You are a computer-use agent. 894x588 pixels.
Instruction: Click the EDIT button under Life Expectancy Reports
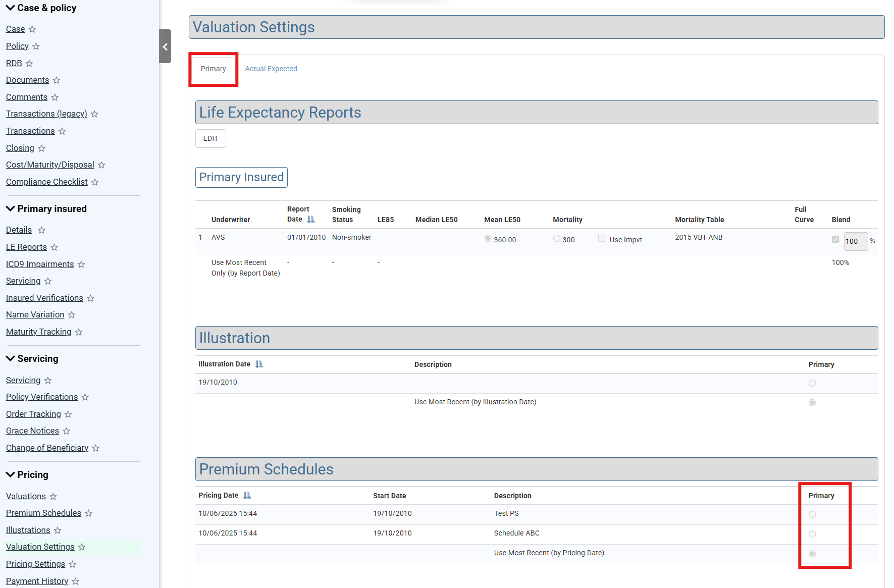(x=211, y=138)
